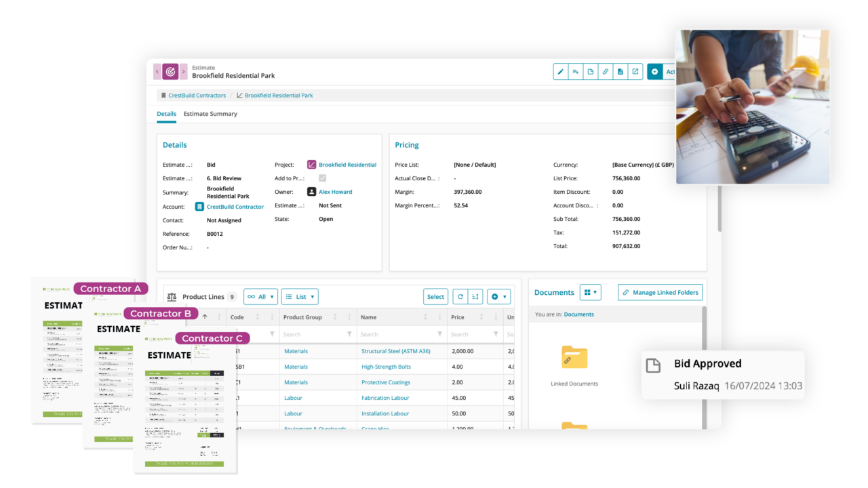Go to previous estimate record arrow

click(157, 72)
